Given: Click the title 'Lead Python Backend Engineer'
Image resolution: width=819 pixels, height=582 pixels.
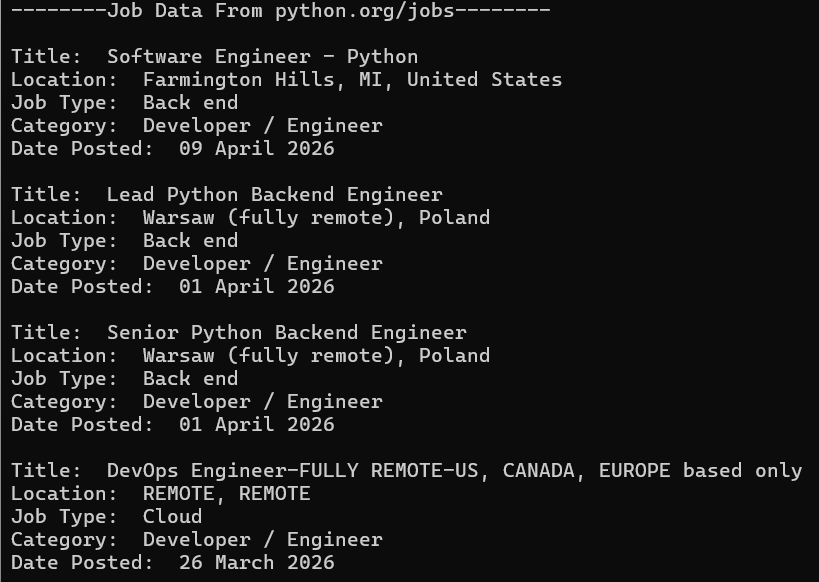Looking at the screenshot, I should (275, 195).
